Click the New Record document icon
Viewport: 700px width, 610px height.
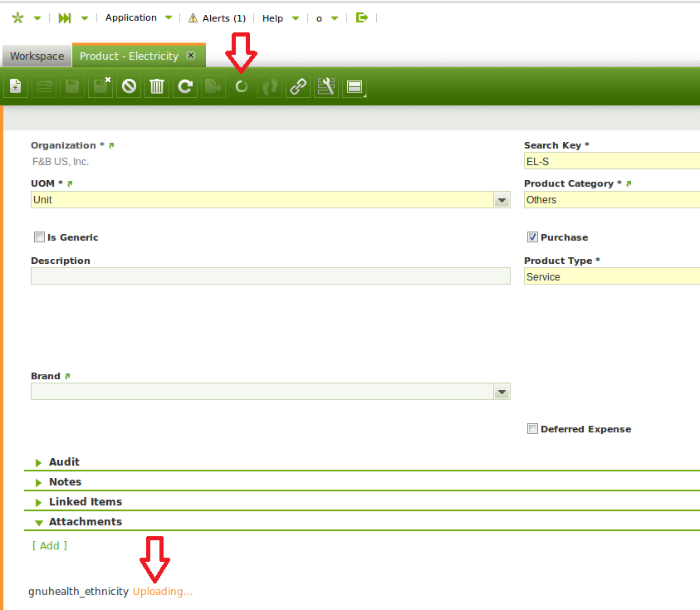pos(16,86)
